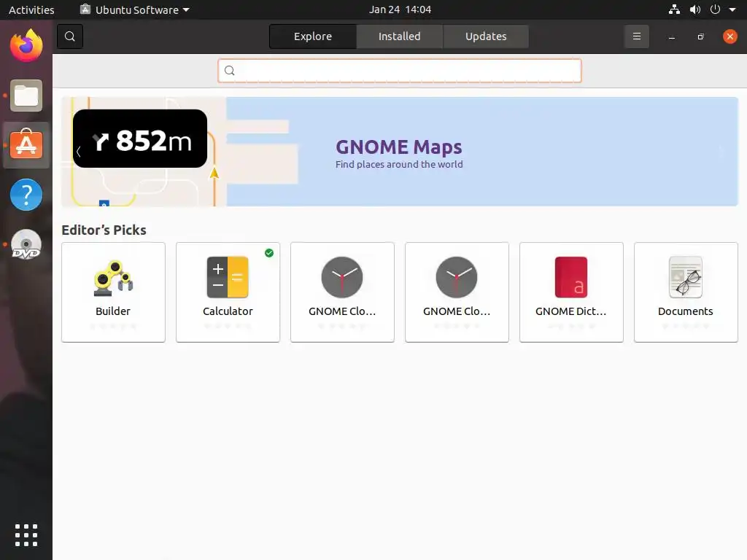Open the GNOME Maps featured banner
Image resolution: width=747 pixels, height=560 pixels.
(x=400, y=152)
